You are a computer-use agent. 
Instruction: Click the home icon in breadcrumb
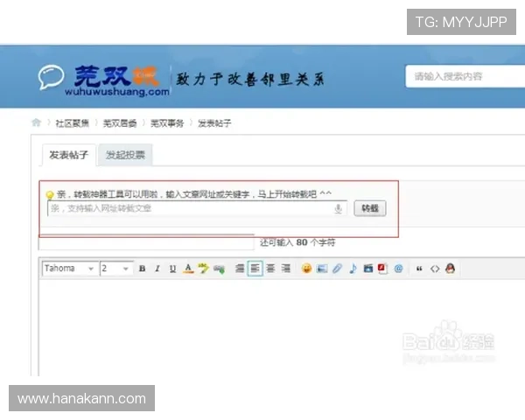tap(36, 122)
